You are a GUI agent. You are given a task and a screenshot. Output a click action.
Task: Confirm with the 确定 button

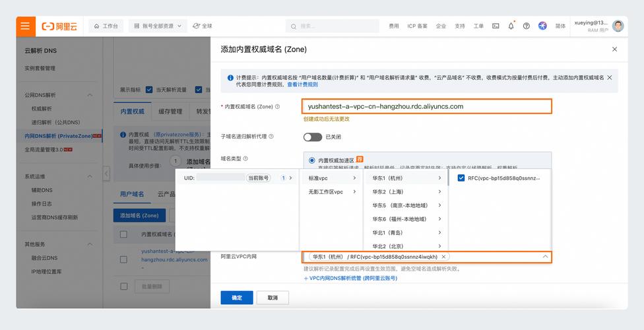[237, 298]
